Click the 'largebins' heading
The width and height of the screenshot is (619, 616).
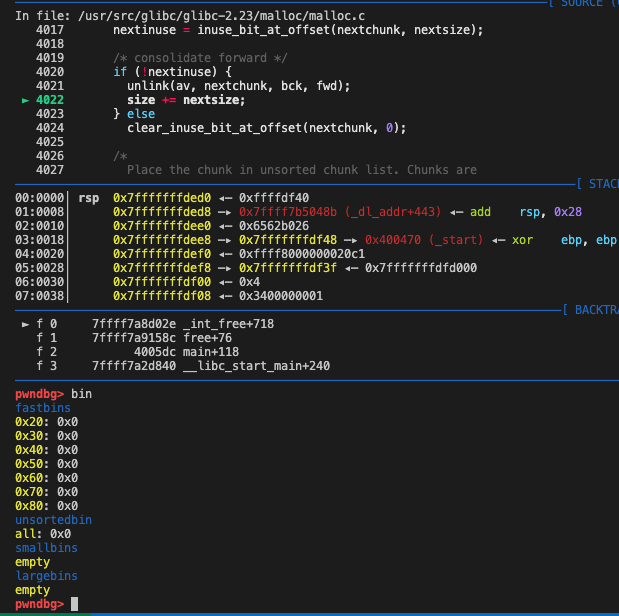pos(47,576)
